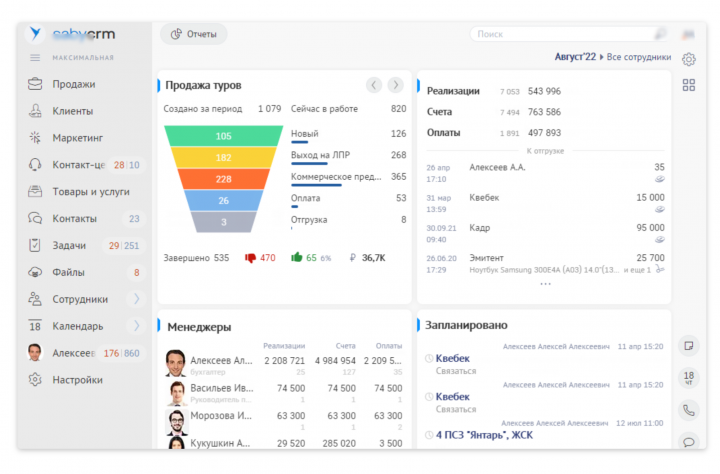The width and height of the screenshot is (720, 474).
Task: Open the Все сотрудники filter
Action: [638, 58]
